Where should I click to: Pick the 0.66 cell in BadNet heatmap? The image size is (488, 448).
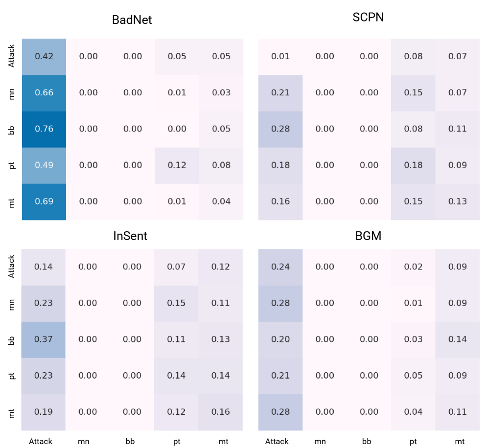tap(44, 93)
